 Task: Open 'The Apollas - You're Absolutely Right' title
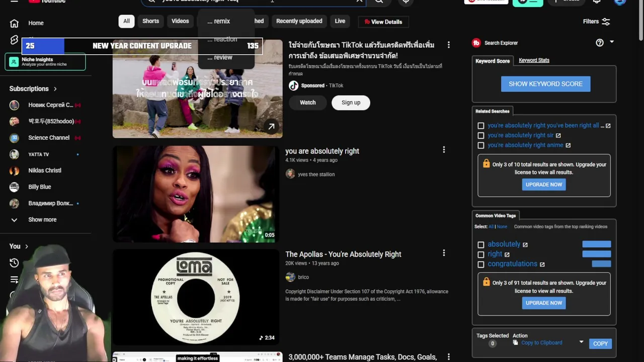[343, 254]
